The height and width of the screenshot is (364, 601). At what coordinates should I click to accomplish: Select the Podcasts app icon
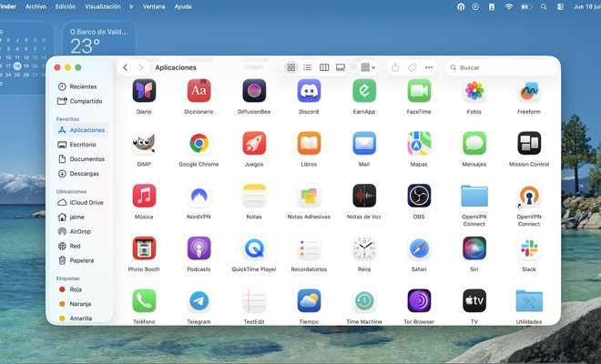pyautogui.click(x=199, y=248)
